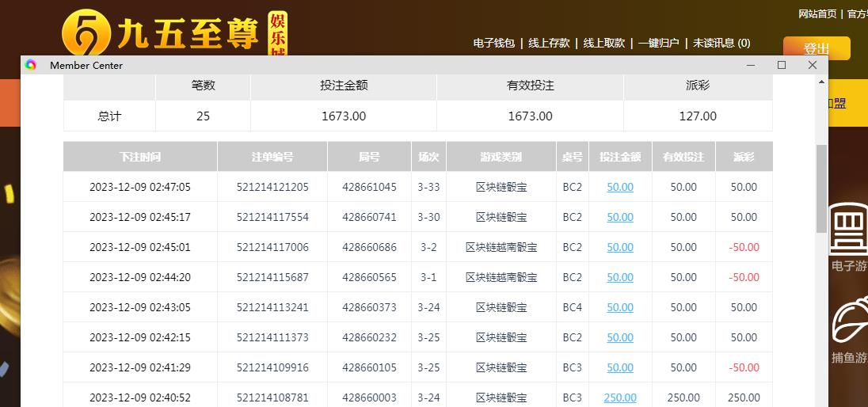Viewport: 868px width, 407px height.
Task: Select round number 428661045
Action: pyautogui.click(x=369, y=187)
